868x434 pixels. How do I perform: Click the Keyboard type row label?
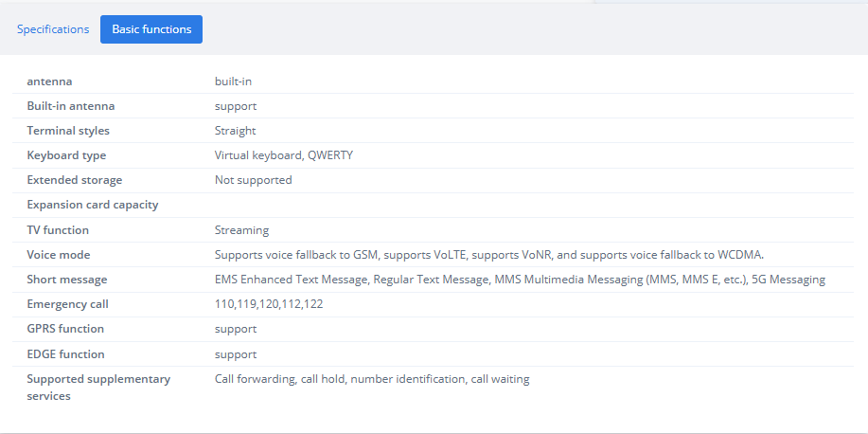click(66, 155)
